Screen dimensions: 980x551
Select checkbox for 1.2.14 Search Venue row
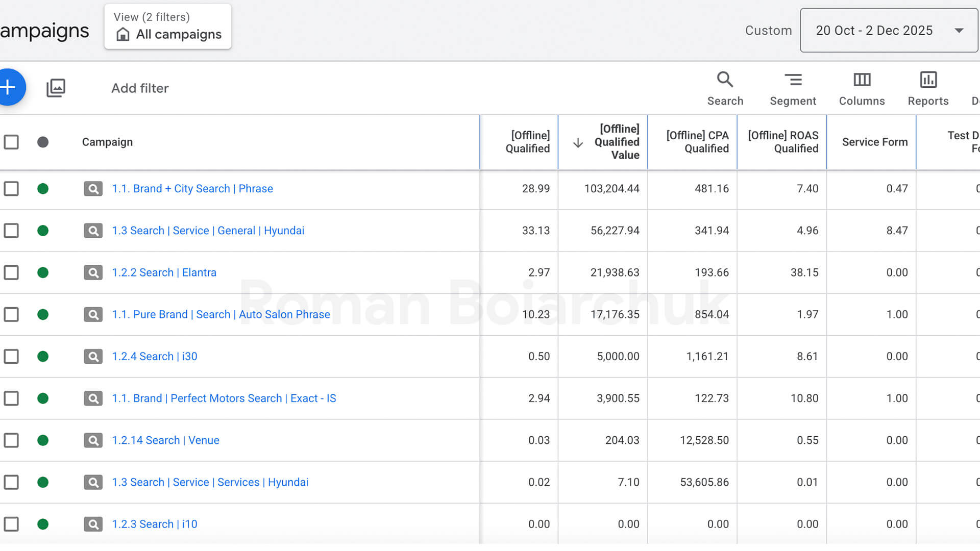(11, 440)
